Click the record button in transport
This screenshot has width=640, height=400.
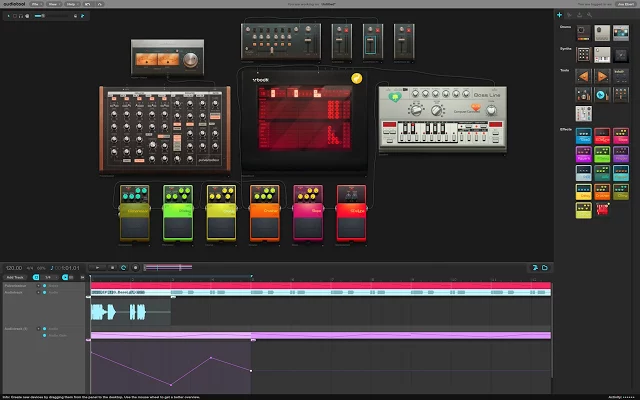coord(136,268)
